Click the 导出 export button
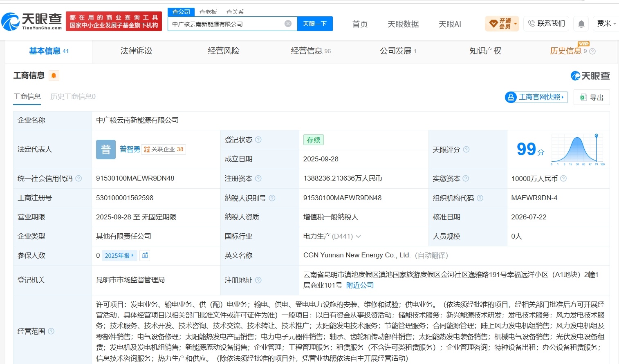The height and width of the screenshot is (364, 619). point(592,97)
